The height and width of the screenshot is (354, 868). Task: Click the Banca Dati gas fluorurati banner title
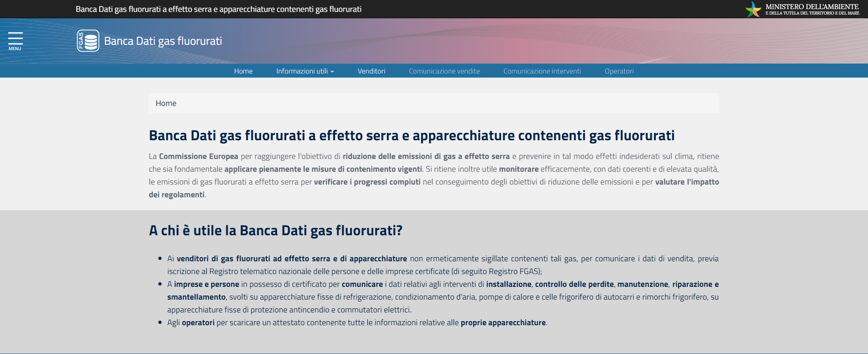pos(163,41)
